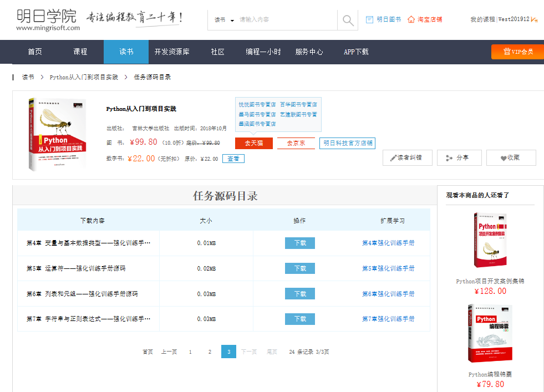Open 开发资源库 navigation item

click(x=172, y=52)
